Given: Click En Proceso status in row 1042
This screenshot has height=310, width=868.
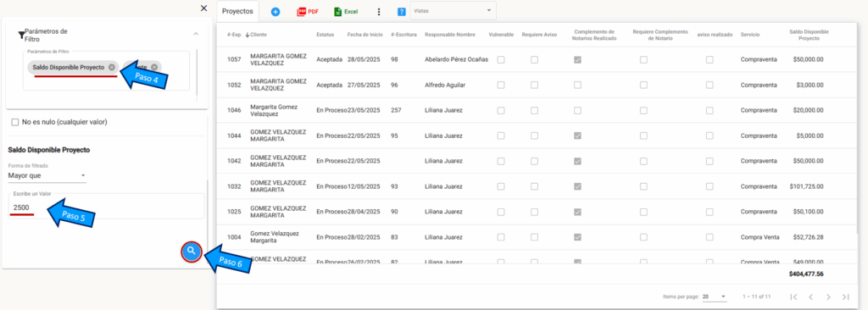Looking at the screenshot, I should click(331, 161).
